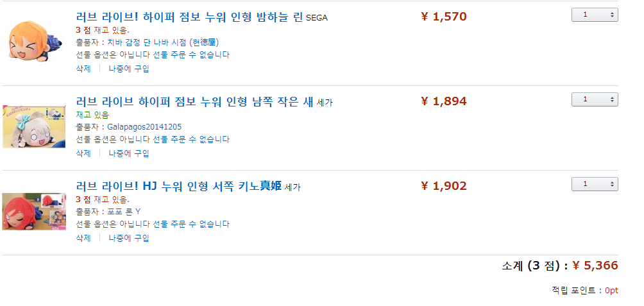Open seller link 포포 론 Y
Image resolution: width=644 pixels, height=306 pixels.
[x=124, y=212]
